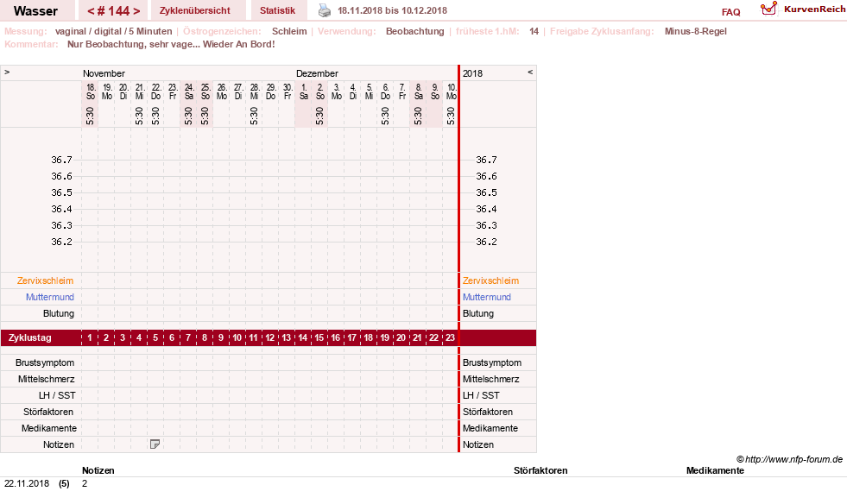Click the left Muttermund label

(x=50, y=297)
